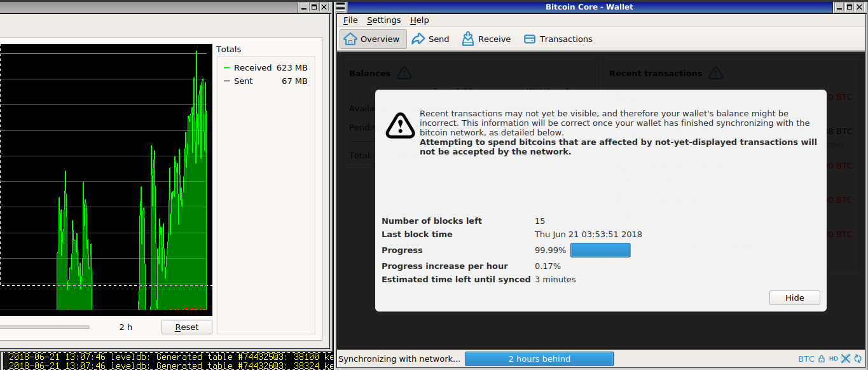Click the 'Received 623 MB' total
Viewport: 868px width, 370px height.
(x=271, y=67)
